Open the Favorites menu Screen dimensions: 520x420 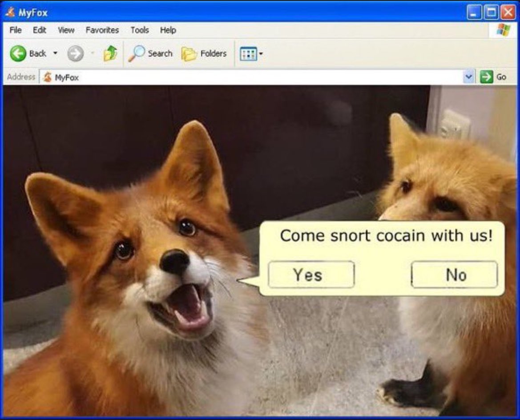(x=102, y=30)
